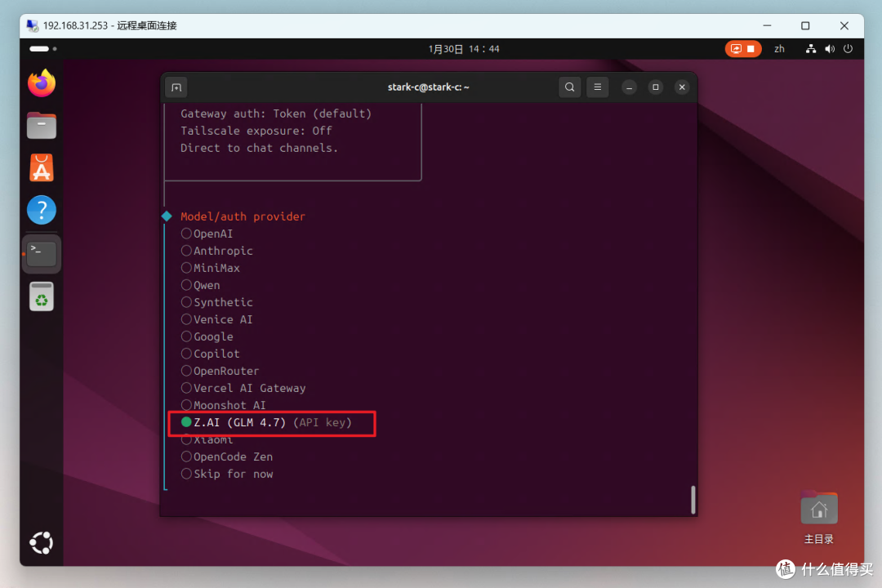
Task: Click the Direct to chat channels line
Action: pos(260,148)
